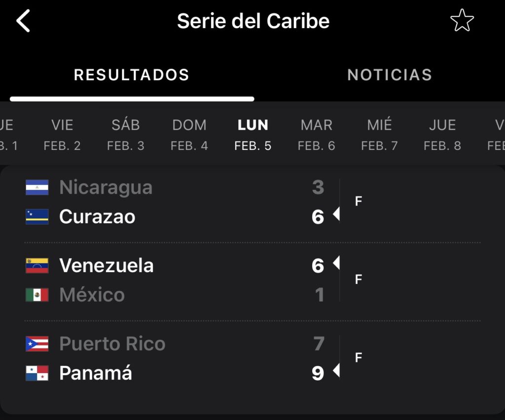This screenshot has height=420, width=505.
Task: Choose JUE FEB. 8 date
Action: pos(442,135)
